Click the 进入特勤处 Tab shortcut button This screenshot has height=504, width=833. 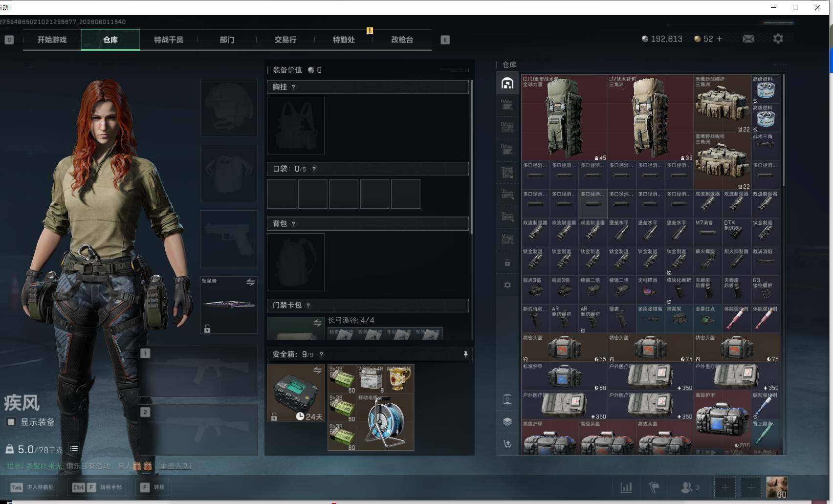[x=32, y=487]
